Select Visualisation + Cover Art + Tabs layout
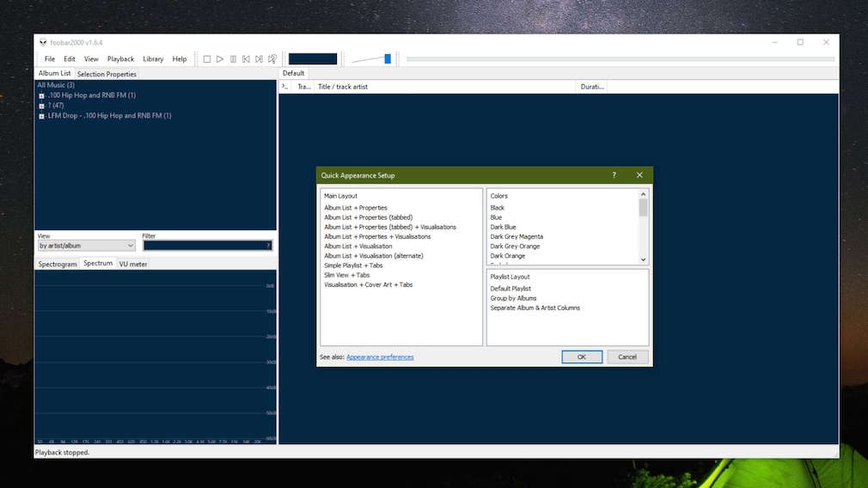Image resolution: width=868 pixels, height=488 pixels. [x=368, y=285]
